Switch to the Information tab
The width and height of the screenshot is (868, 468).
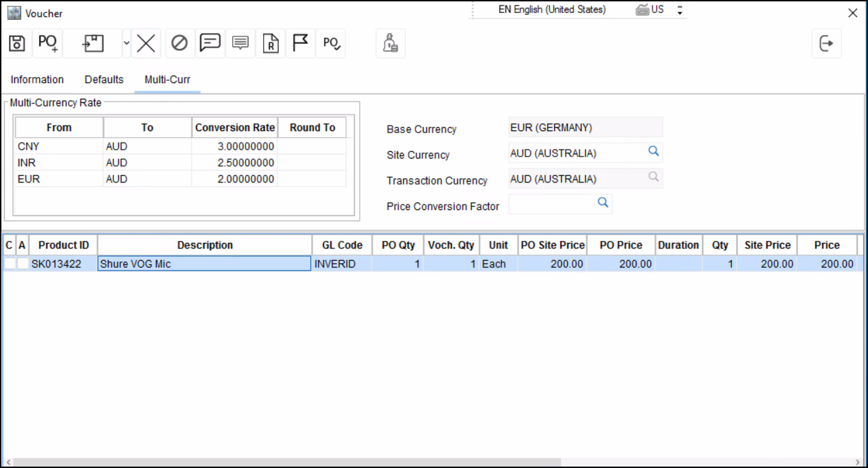pyautogui.click(x=37, y=80)
